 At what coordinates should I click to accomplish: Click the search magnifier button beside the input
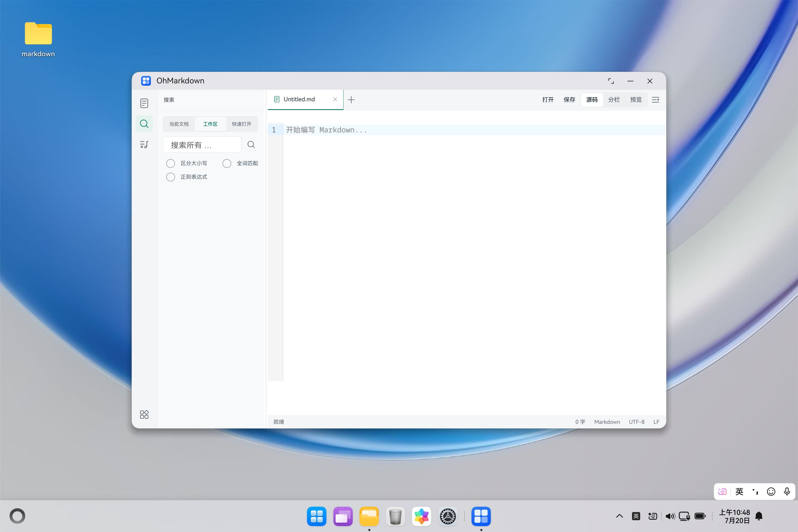[251, 145]
